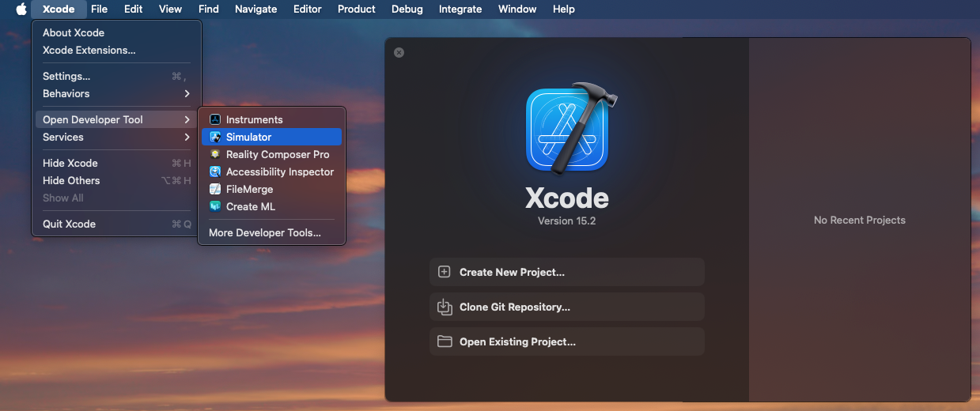Click the Xcode title in welcome window
The image size is (980, 411).
click(567, 197)
